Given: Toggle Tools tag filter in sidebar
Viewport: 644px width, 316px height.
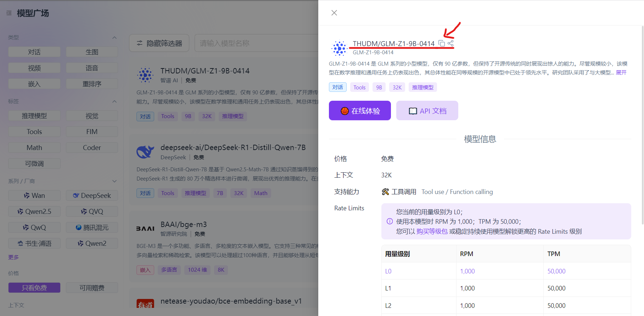Looking at the screenshot, I should 34,132.
